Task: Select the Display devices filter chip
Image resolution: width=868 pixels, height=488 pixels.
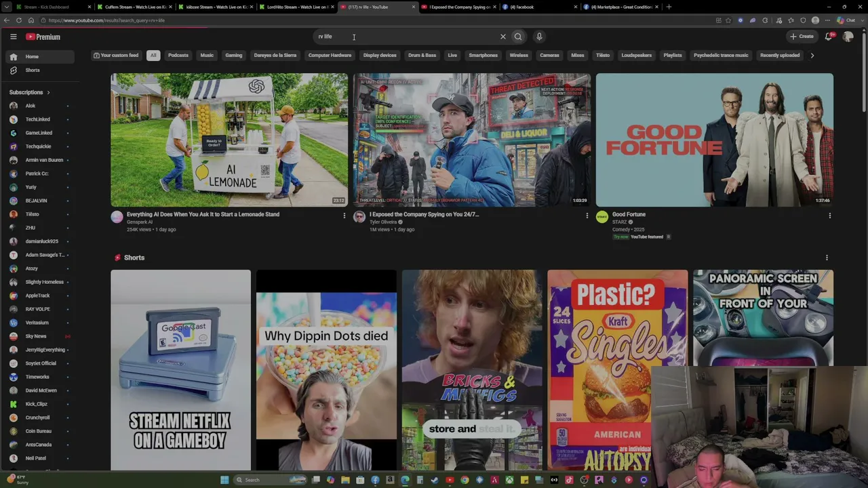Action: click(380, 56)
